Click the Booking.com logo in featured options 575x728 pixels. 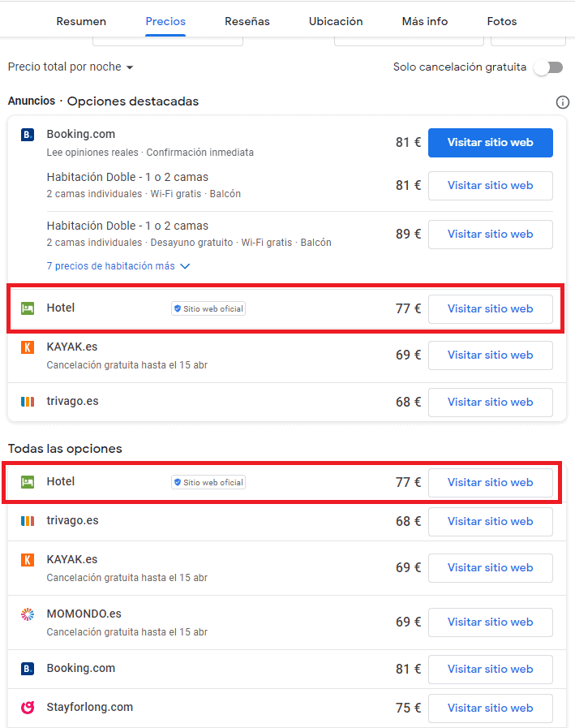click(x=28, y=135)
